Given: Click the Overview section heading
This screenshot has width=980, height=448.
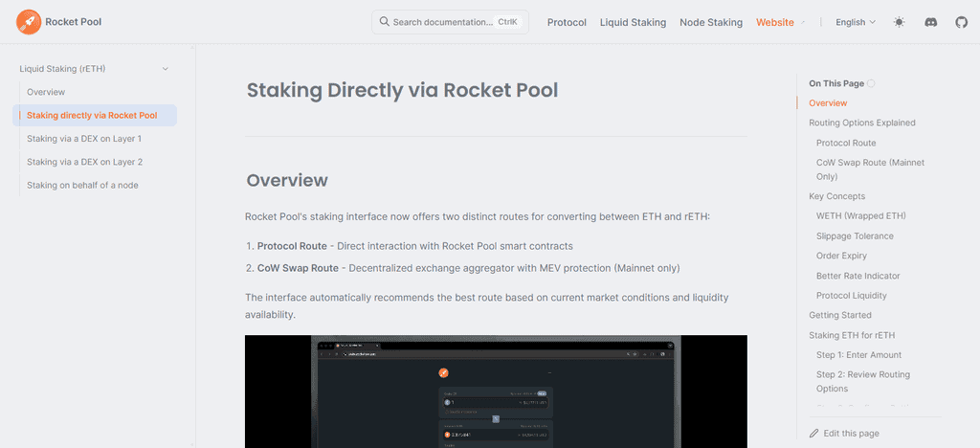Looking at the screenshot, I should tap(287, 180).
